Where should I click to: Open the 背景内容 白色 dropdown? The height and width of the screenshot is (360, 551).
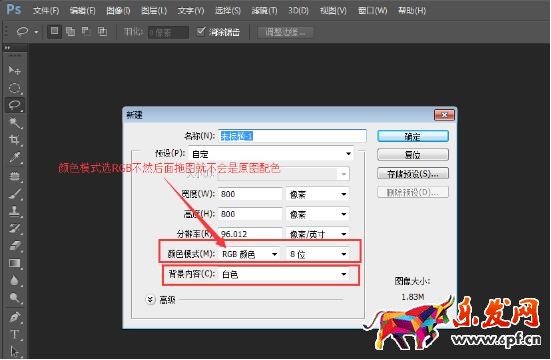[284, 274]
